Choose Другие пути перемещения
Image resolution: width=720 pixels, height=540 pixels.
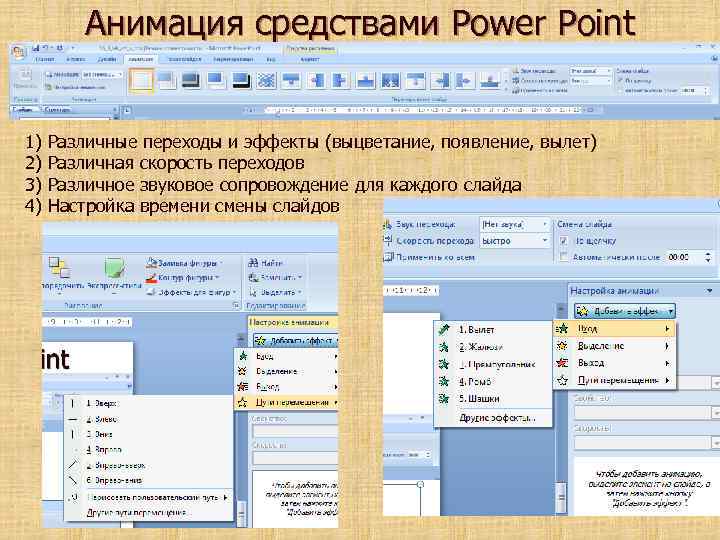(148, 512)
